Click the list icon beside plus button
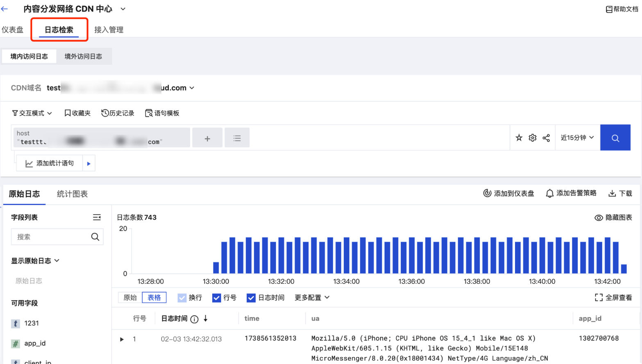642x364 pixels. click(237, 138)
